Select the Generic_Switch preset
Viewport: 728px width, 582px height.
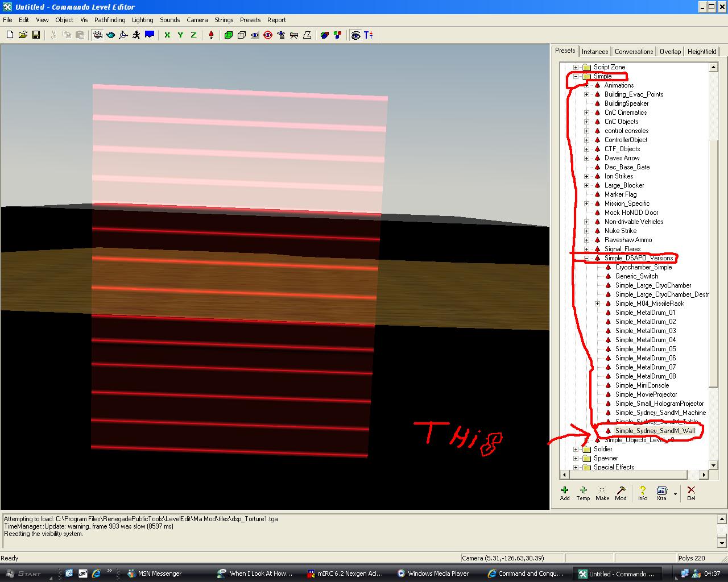636,276
